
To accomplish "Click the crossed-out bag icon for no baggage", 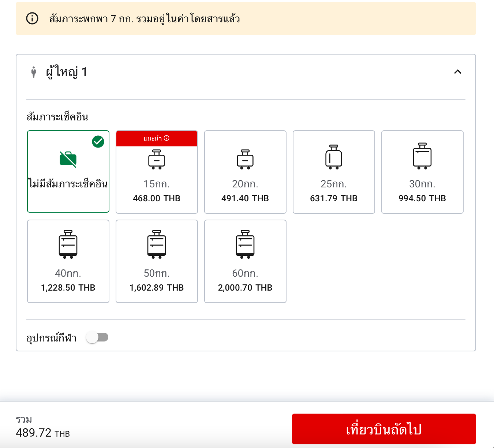I will coord(68,159).
